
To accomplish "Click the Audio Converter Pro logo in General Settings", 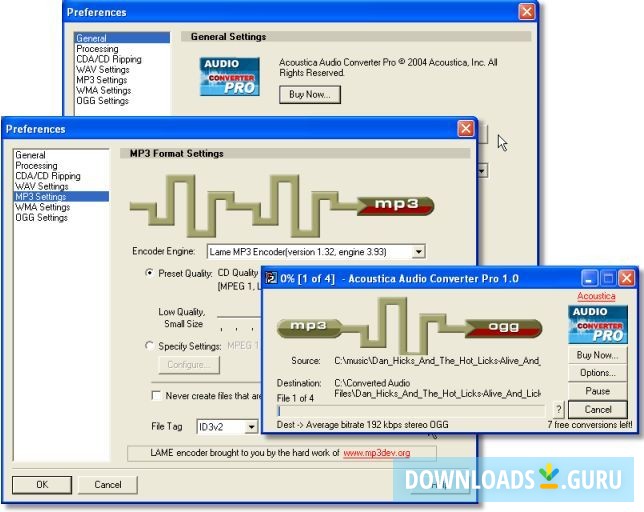I will click(x=230, y=76).
